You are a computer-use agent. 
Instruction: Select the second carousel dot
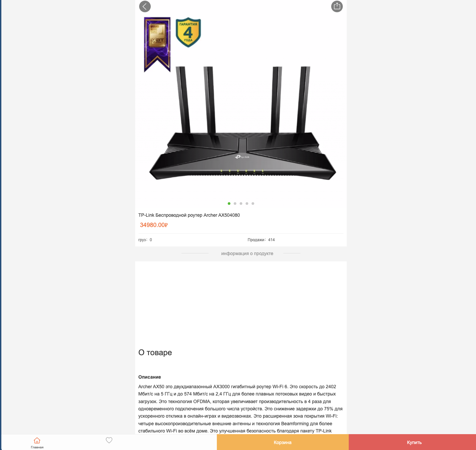tap(235, 204)
